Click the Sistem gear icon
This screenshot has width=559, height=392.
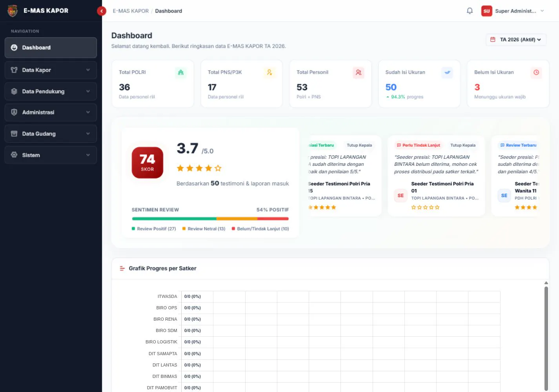point(14,155)
